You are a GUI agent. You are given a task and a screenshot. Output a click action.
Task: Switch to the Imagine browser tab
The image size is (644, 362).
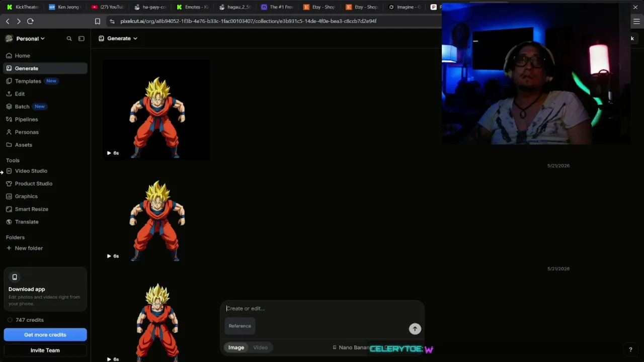405,7
